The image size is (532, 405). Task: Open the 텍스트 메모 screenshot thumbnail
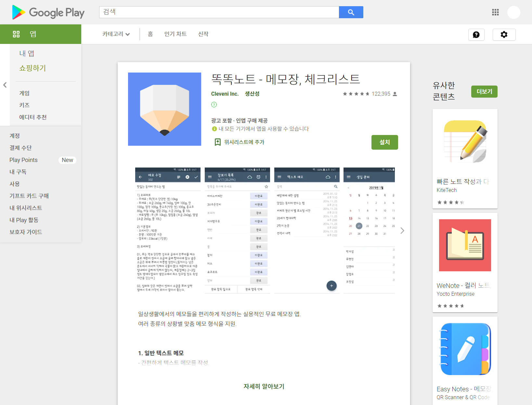tap(307, 231)
